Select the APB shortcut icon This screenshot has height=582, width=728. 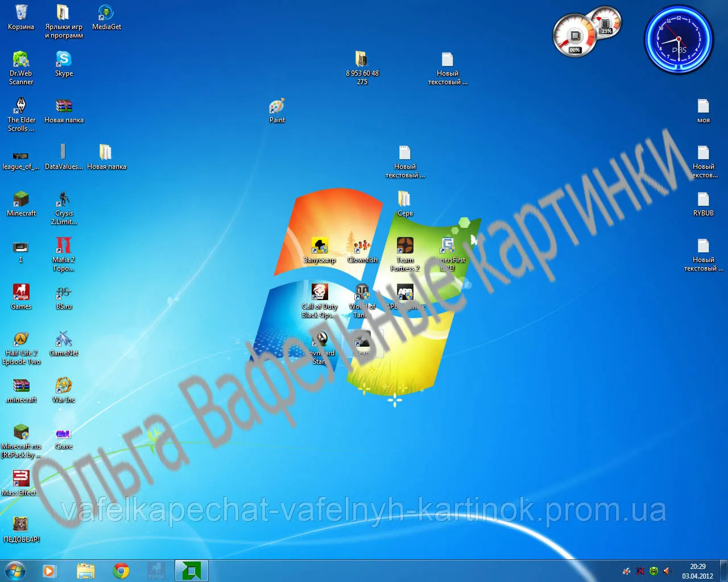pos(405,297)
